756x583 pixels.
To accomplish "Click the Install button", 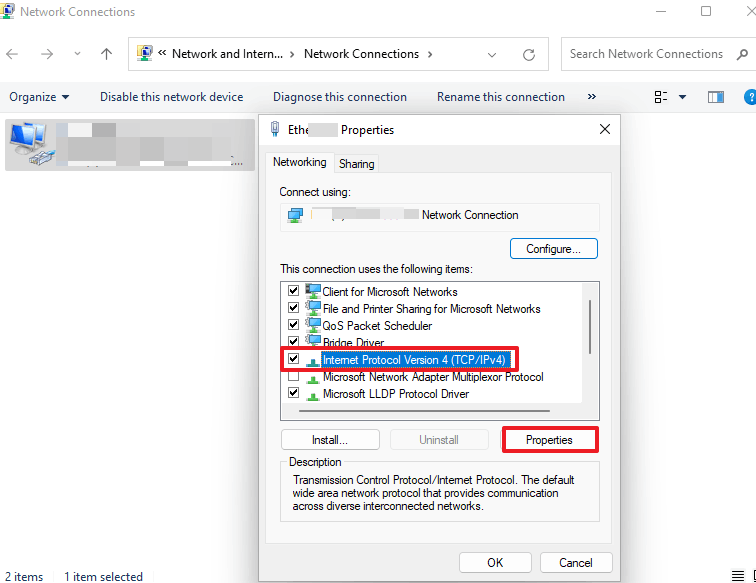I will [x=330, y=440].
